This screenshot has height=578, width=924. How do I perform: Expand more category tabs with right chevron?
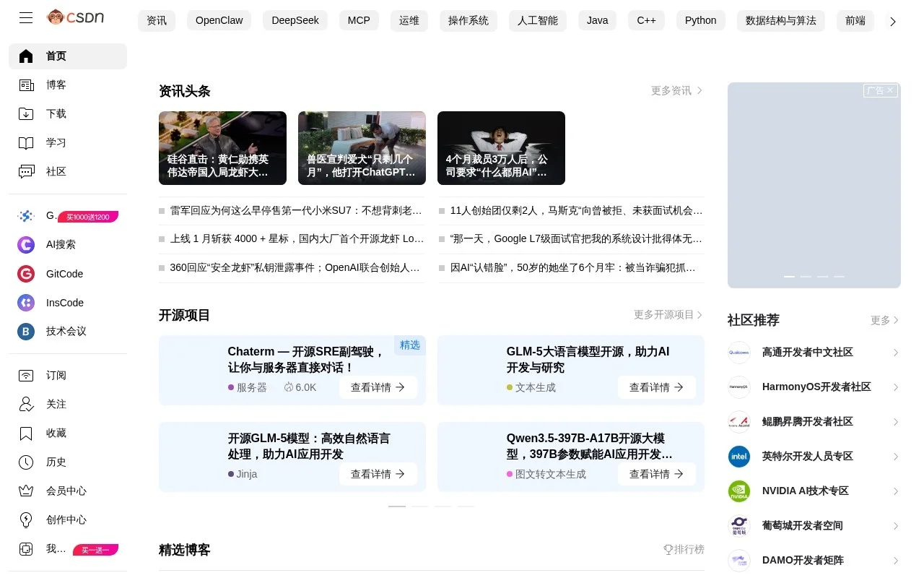coord(894,21)
